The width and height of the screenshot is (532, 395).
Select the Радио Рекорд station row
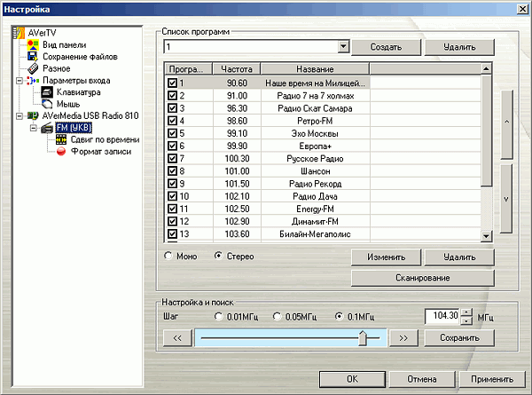(323, 184)
